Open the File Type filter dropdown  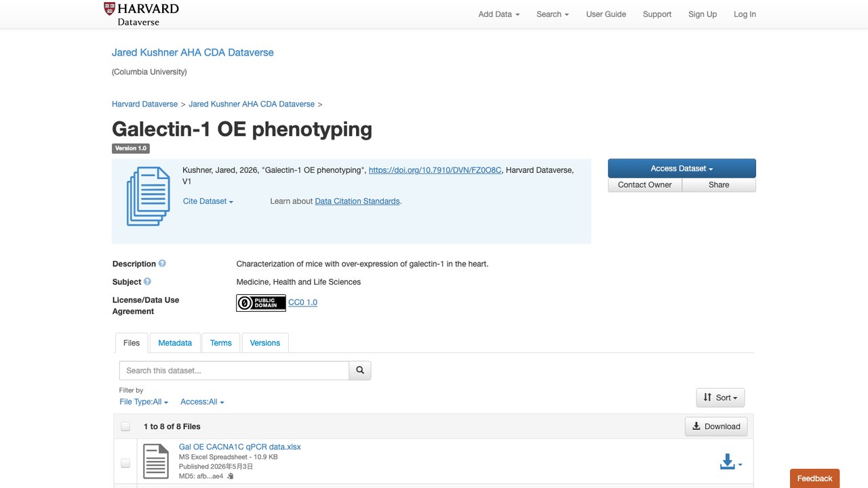point(144,402)
